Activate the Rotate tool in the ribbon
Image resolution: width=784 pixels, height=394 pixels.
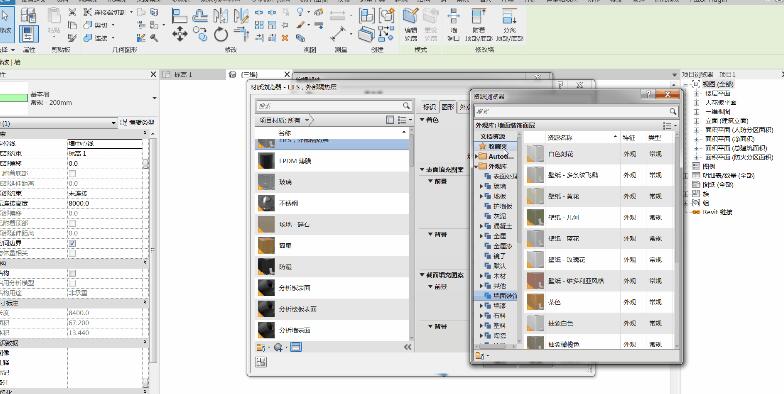click(x=221, y=34)
